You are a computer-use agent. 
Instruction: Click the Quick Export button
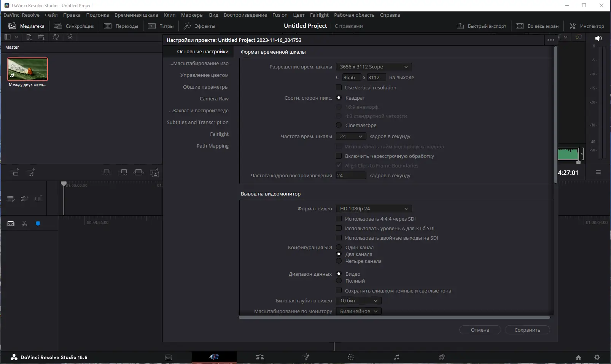(x=482, y=26)
